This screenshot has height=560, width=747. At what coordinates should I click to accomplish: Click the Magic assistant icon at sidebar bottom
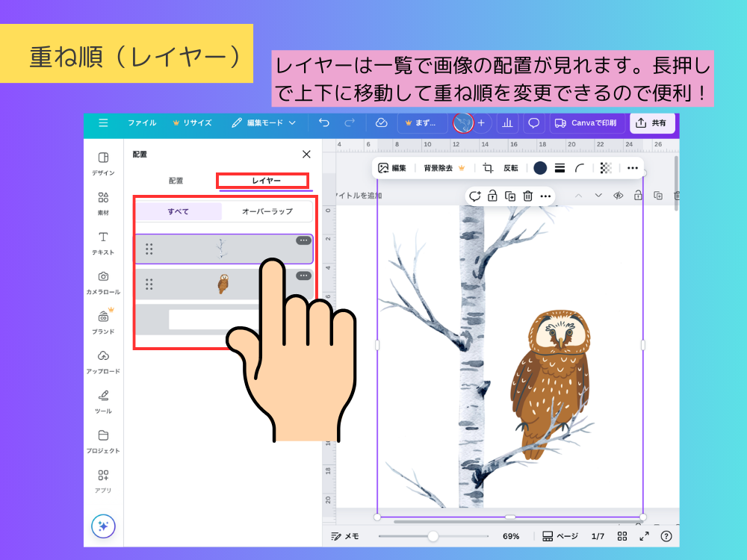click(103, 526)
